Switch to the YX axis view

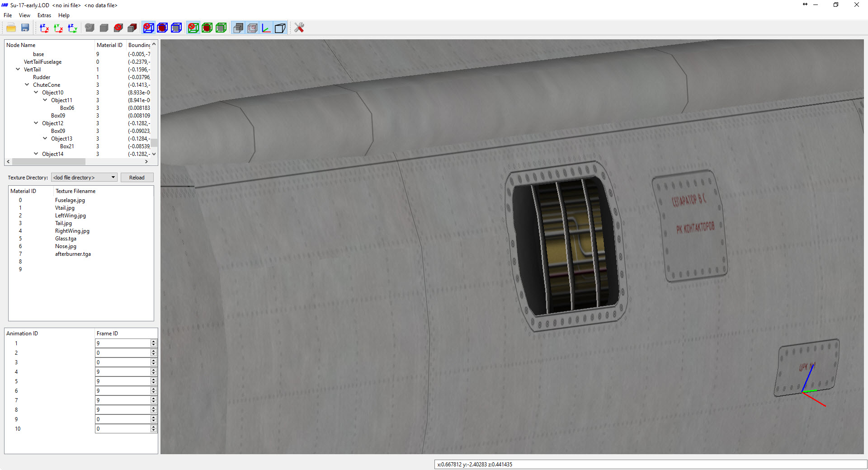pyautogui.click(x=58, y=28)
